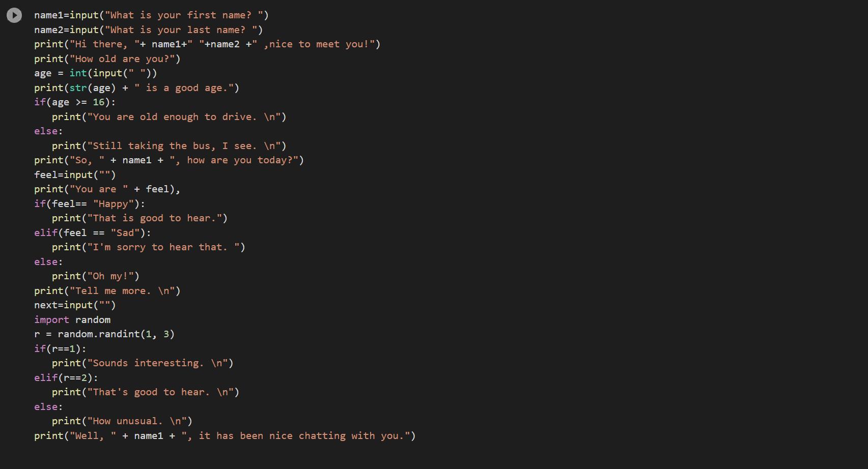Place cursor on the age int input line

coord(95,73)
